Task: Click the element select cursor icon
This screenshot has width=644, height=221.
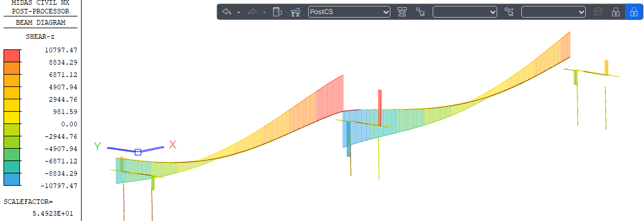Action: pyautogui.click(x=510, y=12)
